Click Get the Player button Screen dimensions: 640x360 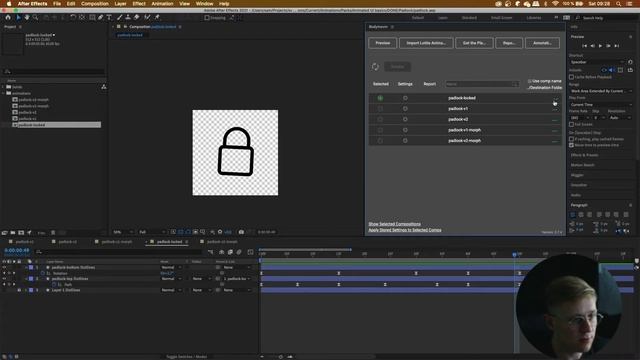pos(474,43)
